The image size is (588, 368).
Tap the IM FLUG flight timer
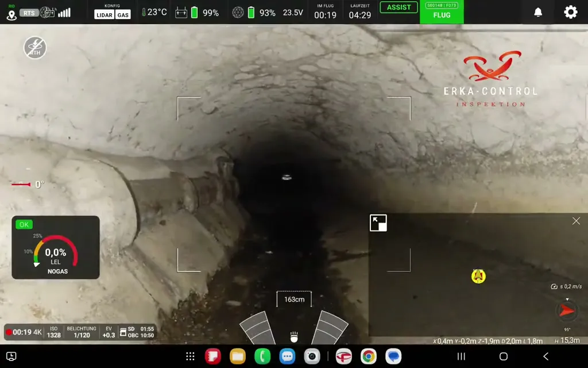[x=325, y=12]
